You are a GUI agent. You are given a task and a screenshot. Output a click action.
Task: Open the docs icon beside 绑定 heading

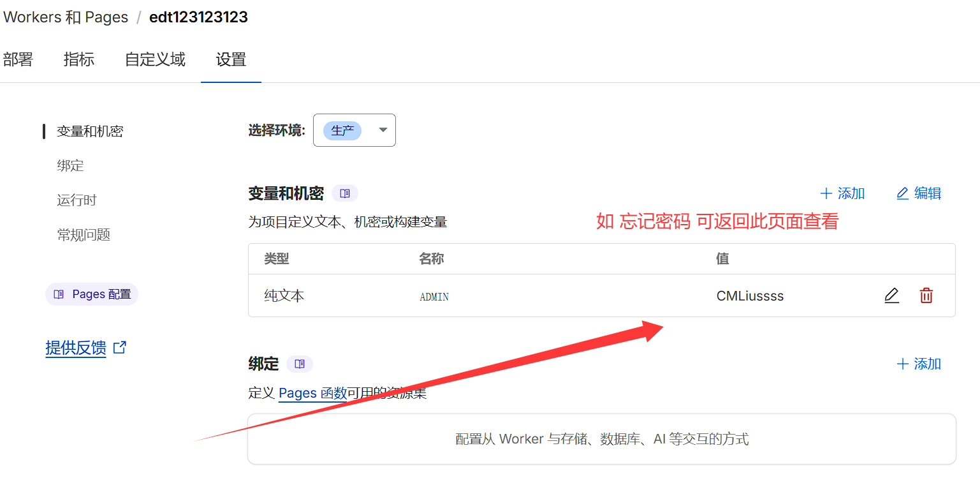[300, 364]
